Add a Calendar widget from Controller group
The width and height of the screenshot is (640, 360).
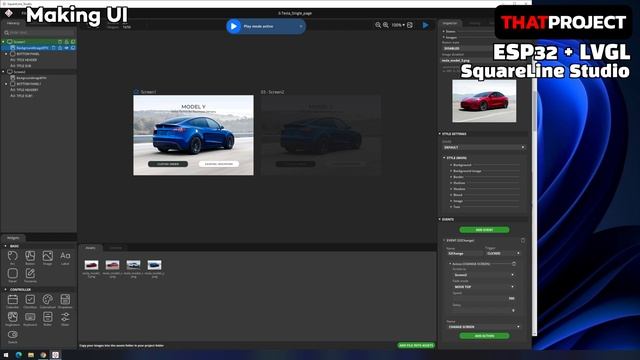click(x=13, y=301)
